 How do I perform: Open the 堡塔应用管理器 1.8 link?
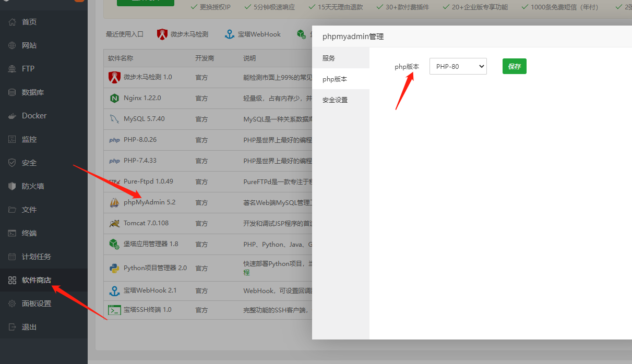click(151, 244)
